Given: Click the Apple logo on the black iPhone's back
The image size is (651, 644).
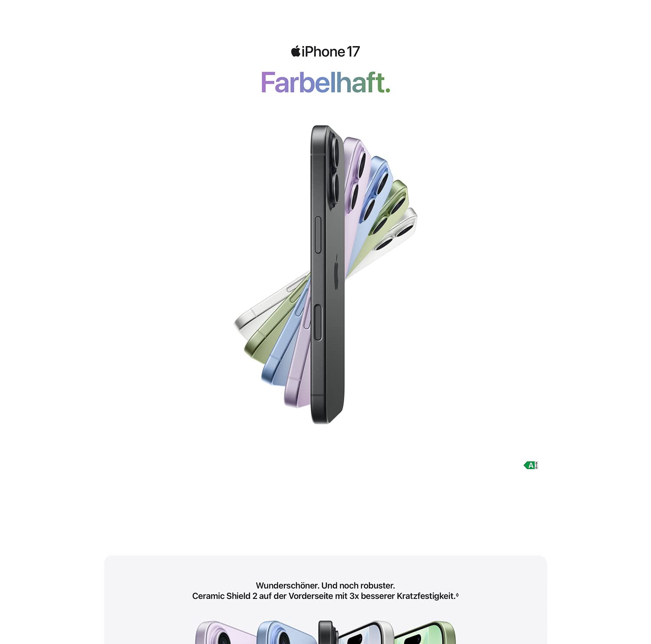Looking at the screenshot, I should tap(337, 271).
